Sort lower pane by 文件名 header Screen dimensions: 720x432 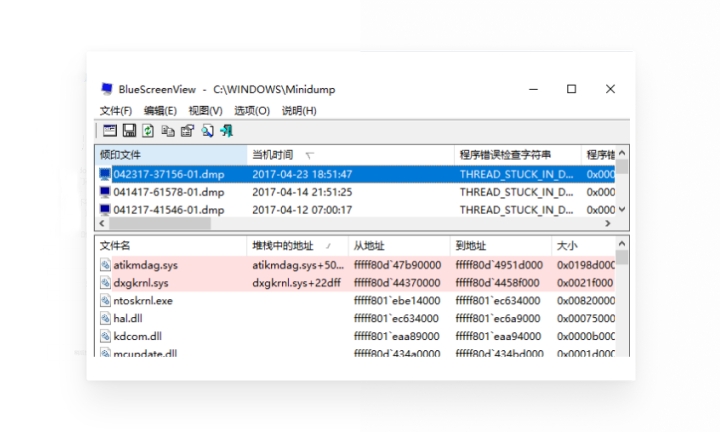coord(171,246)
